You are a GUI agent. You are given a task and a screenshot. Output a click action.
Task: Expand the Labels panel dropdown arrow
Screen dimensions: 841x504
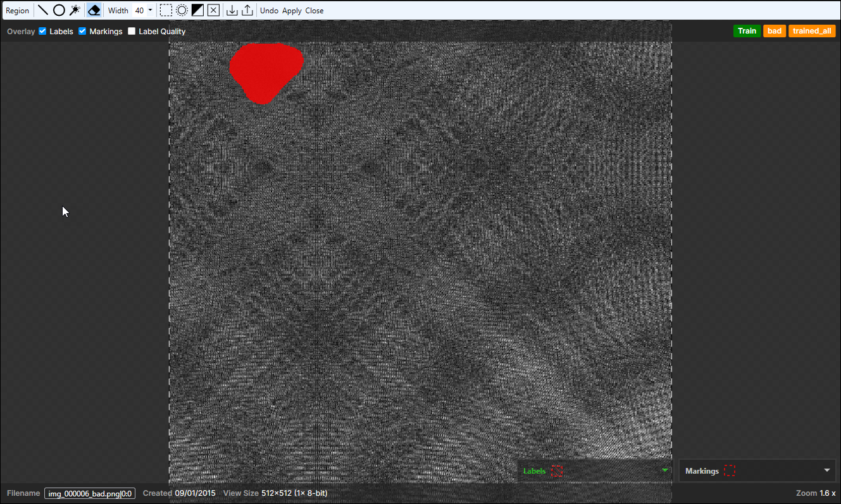point(664,470)
